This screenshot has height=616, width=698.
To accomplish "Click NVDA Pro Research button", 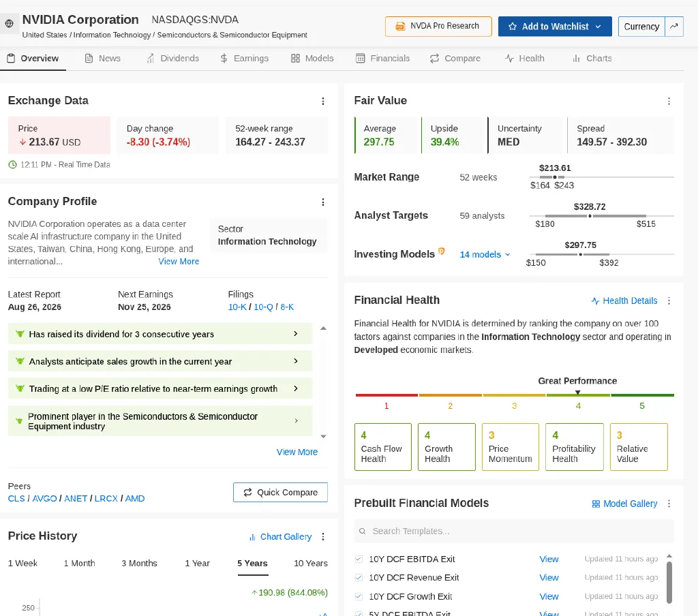I will pos(438,27).
